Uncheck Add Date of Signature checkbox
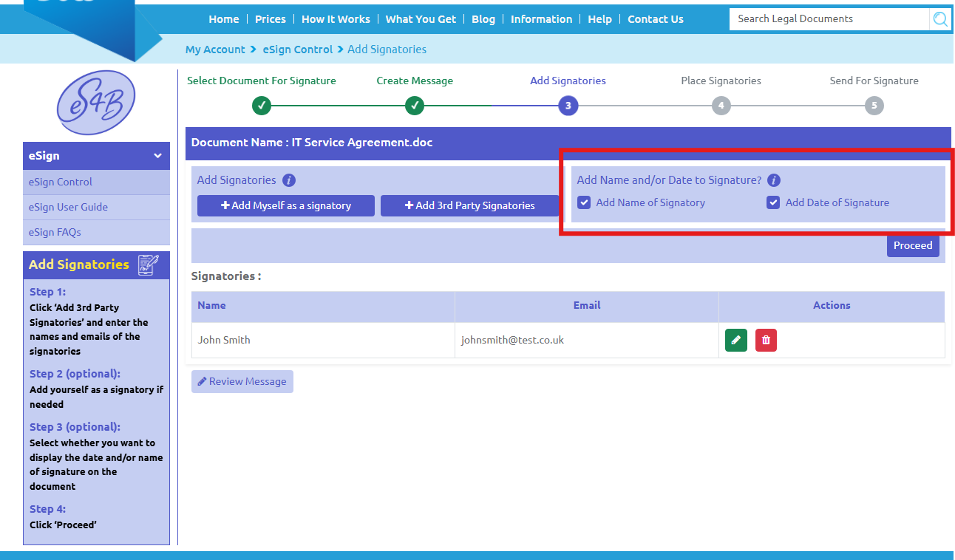The image size is (955, 560). pos(773,202)
